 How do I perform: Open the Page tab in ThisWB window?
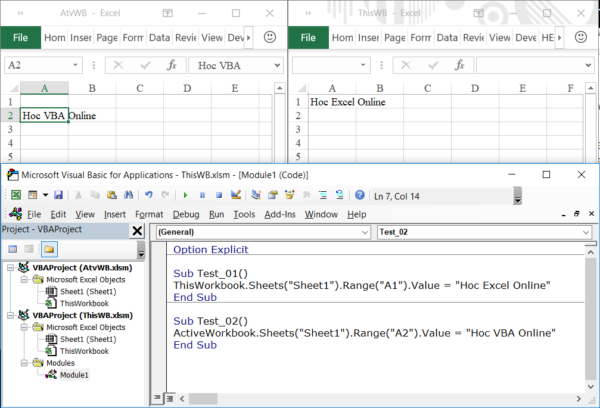click(x=395, y=38)
